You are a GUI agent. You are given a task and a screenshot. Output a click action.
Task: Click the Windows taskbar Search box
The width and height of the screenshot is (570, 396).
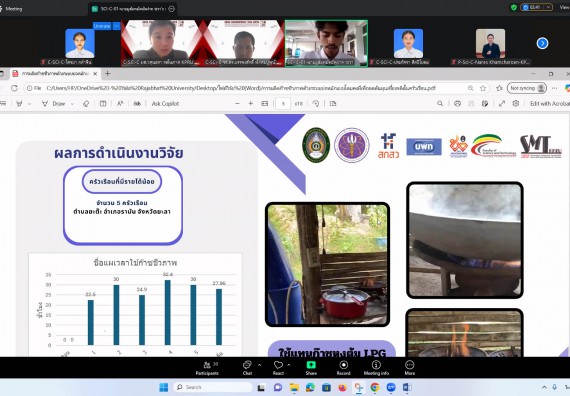click(x=213, y=387)
